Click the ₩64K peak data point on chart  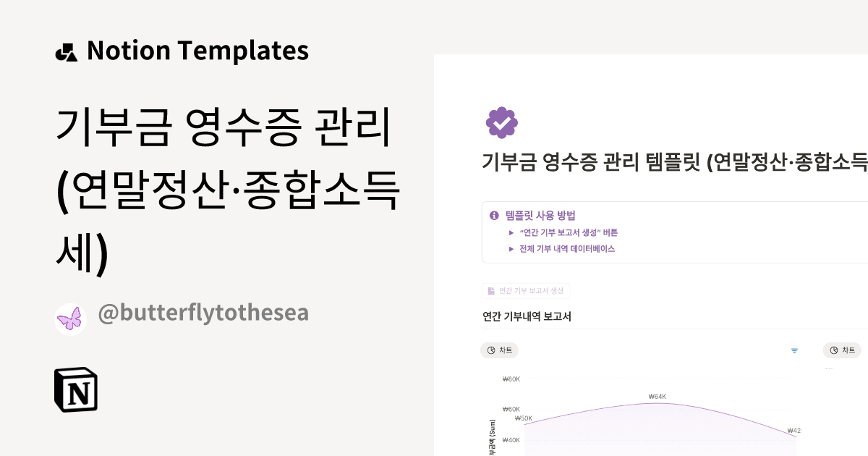(658, 403)
